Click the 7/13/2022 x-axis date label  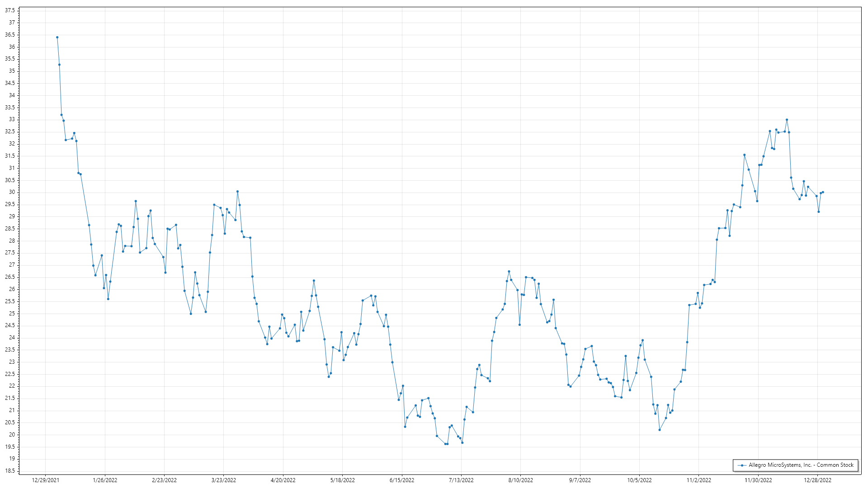click(461, 480)
